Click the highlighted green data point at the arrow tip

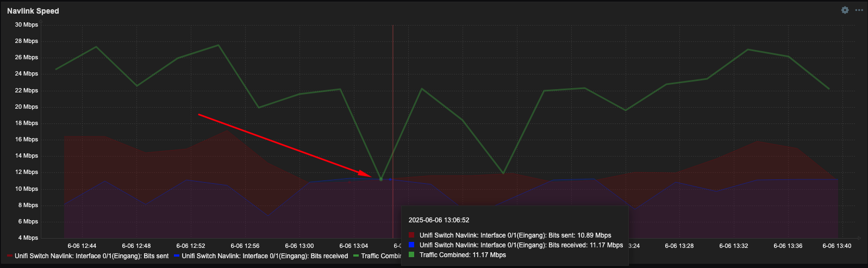pos(381,179)
